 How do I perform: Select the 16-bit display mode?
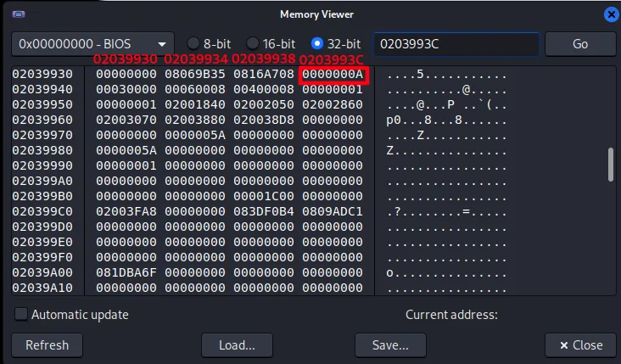(253, 43)
